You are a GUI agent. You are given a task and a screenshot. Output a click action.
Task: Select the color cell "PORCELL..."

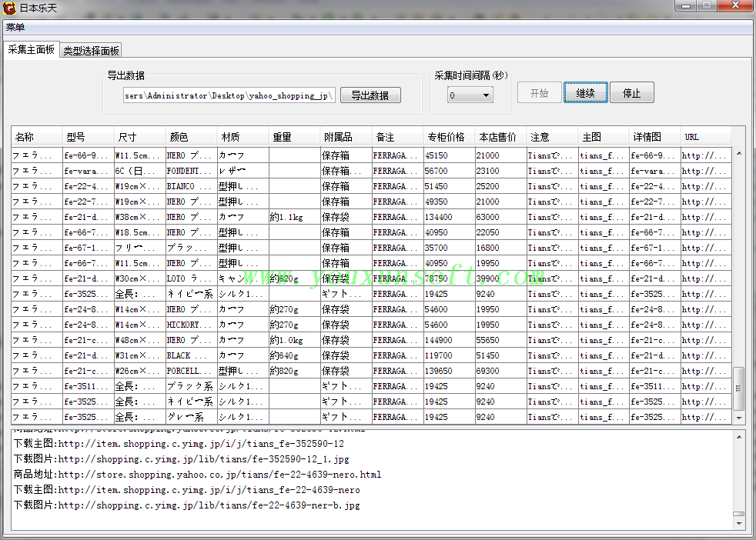[x=192, y=372]
